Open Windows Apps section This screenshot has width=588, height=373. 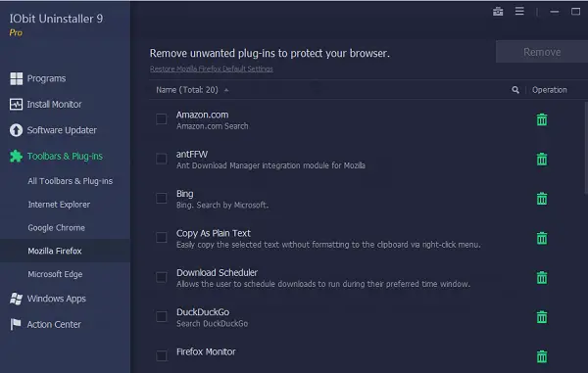56,299
